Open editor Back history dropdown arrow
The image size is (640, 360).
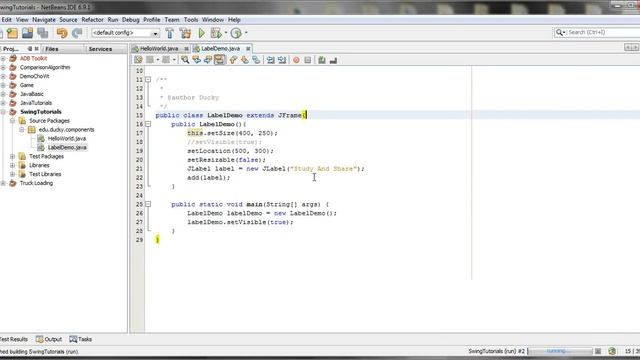[158, 60]
